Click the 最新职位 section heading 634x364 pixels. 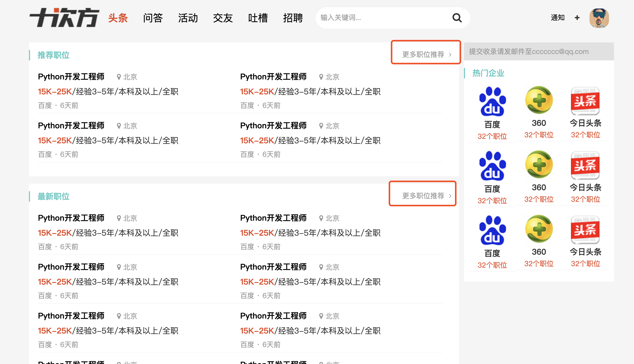(53, 196)
